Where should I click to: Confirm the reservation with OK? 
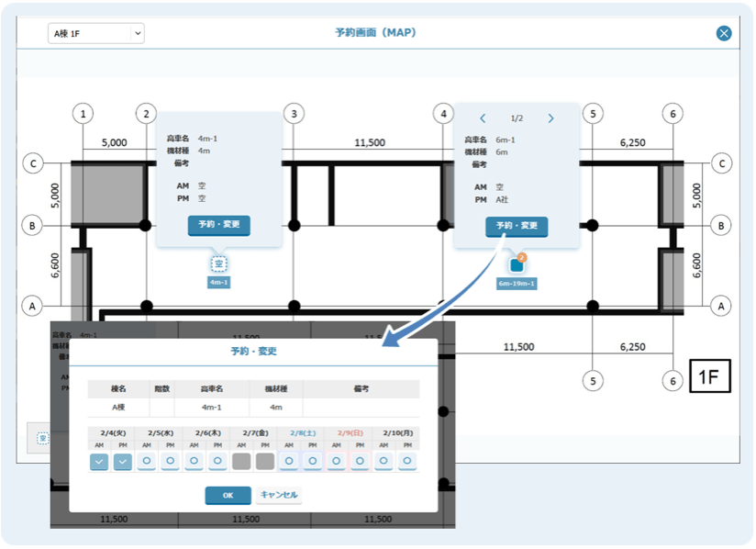[x=228, y=495]
